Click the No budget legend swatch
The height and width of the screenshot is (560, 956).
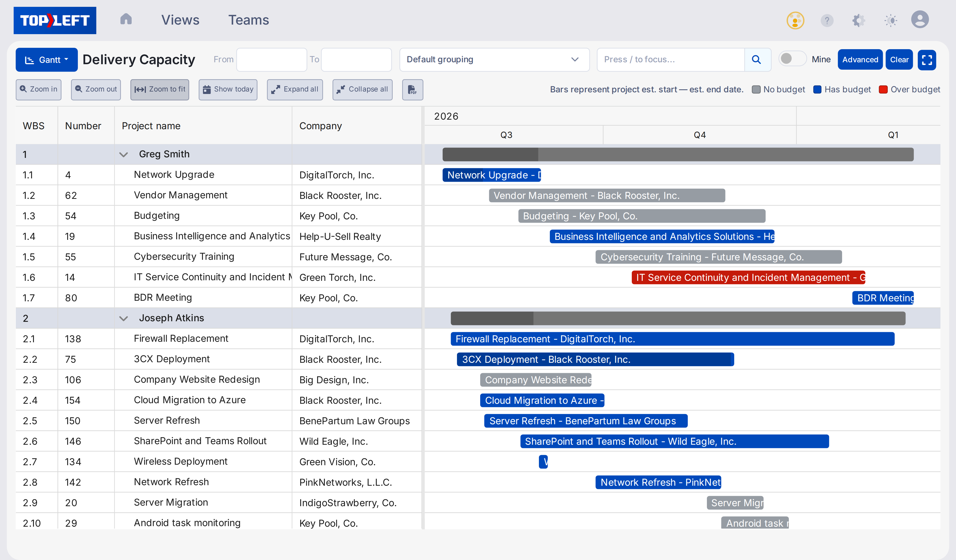(x=756, y=90)
